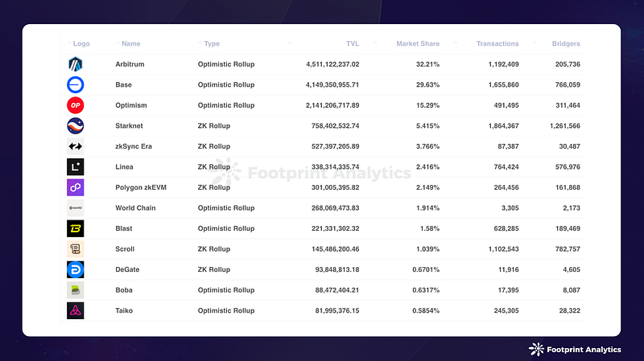The width and height of the screenshot is (644, 361).
Task: Click World Chain transactions value 3,305
Action: pos(510,208)
